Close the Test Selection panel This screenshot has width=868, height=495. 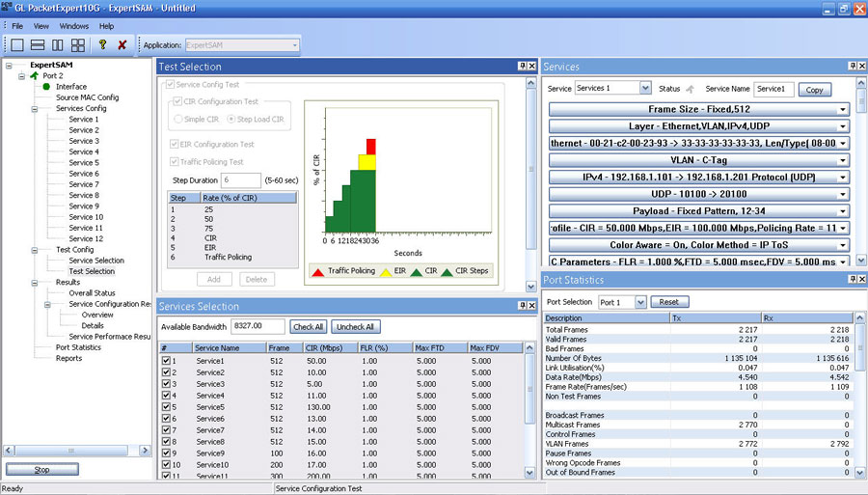pyautogui.click(x=532, y=66)
